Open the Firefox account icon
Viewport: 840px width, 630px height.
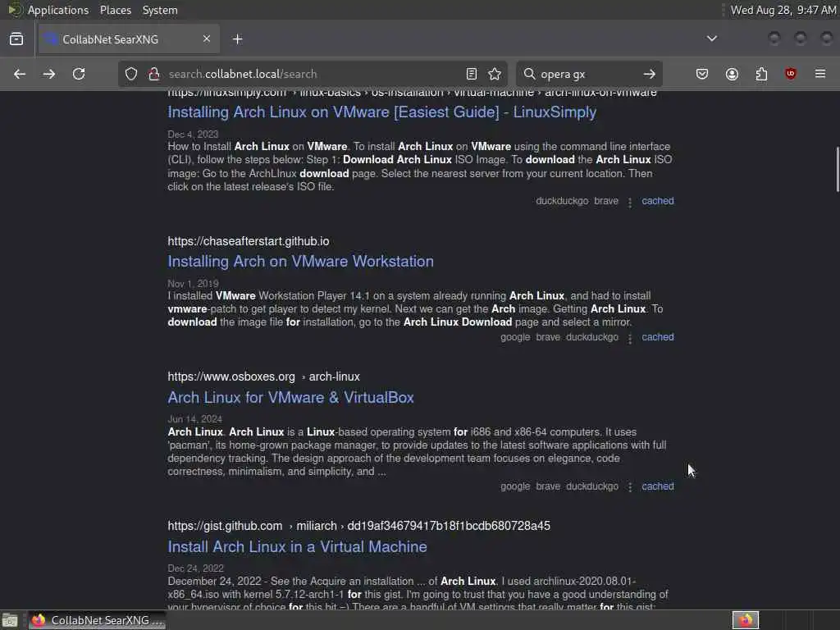click(x=732, y=74)
